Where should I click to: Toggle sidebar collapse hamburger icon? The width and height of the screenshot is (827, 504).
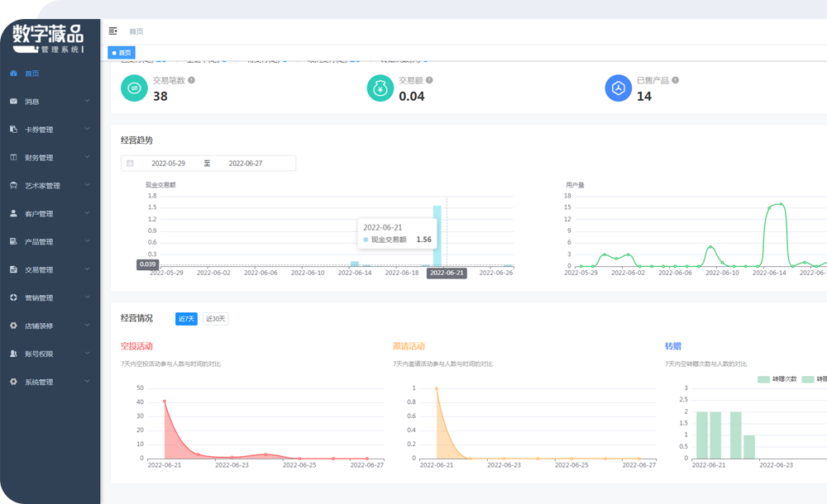[x=112, y=31]
